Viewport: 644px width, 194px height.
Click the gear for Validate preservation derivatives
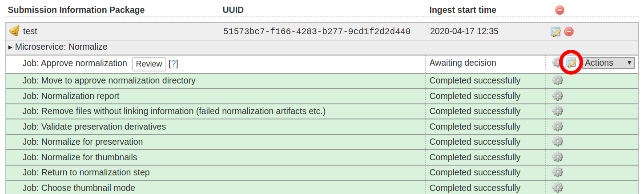(x=557, y=127)
